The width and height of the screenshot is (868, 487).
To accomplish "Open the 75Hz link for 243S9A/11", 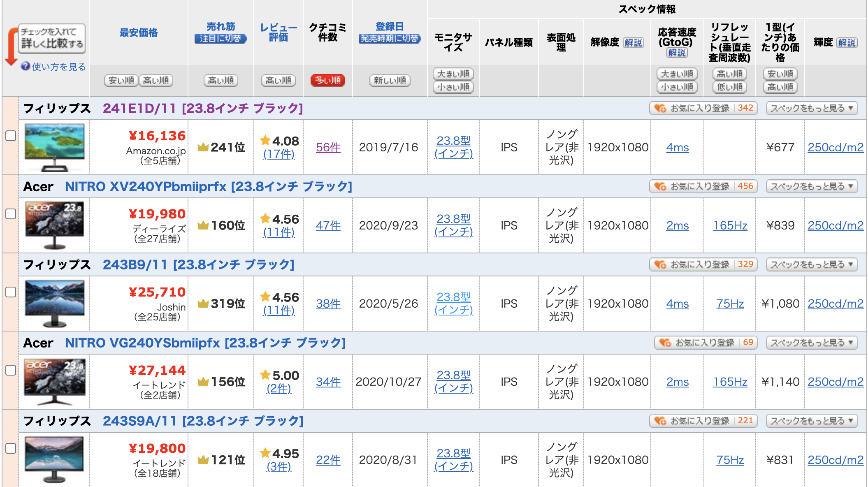I will [730, 460].
